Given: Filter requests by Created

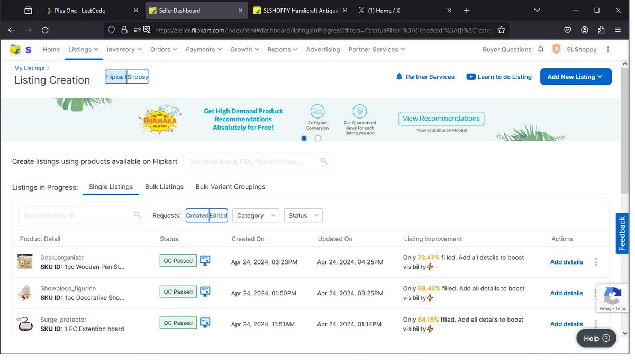Looking at the screenshot, I should click(x=197, y=215).
